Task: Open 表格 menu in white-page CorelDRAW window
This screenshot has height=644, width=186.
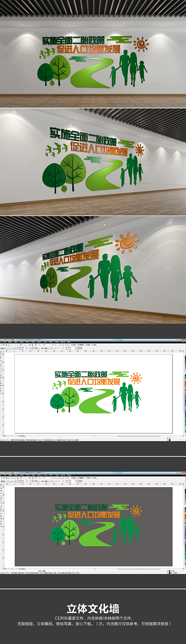Action: tap(51, 342)
